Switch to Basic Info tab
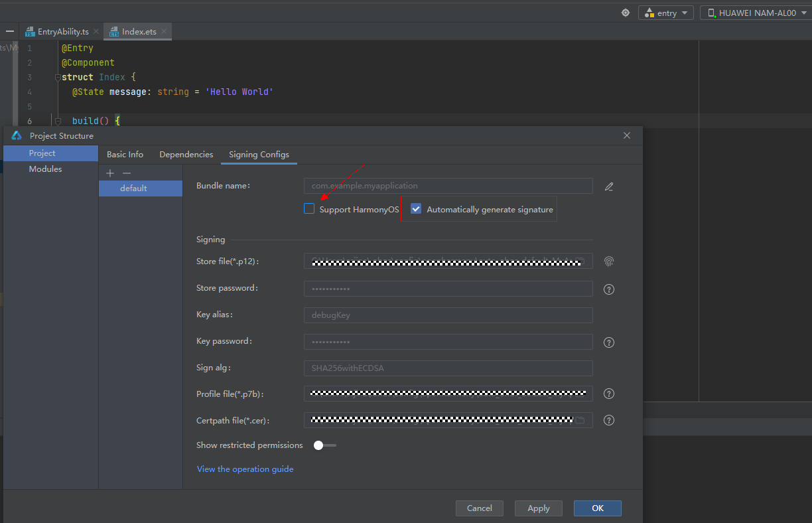812x523 pixels. click(x=125, y=154)
